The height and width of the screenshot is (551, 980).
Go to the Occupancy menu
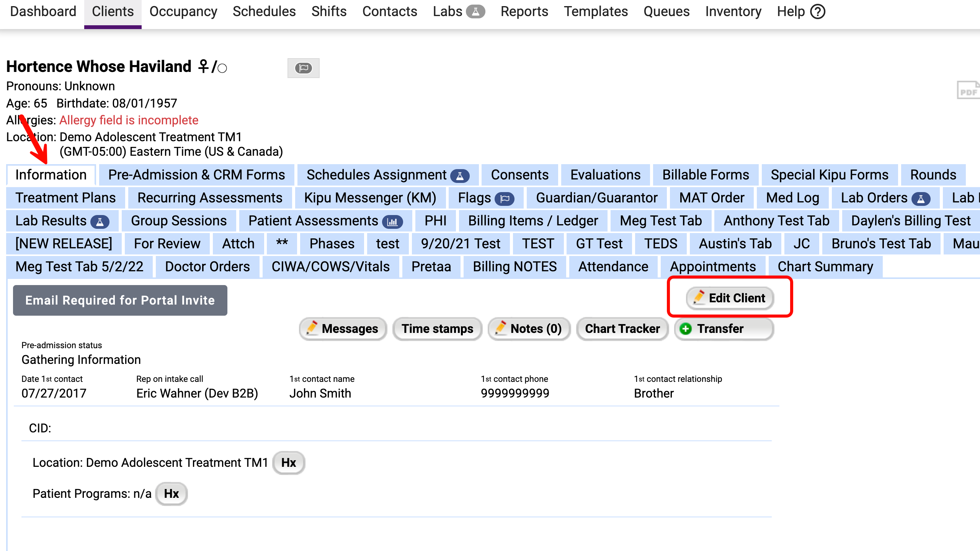(183, 11)
